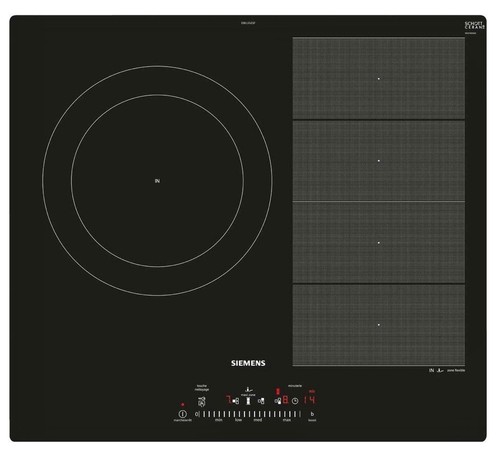Tap the 'zone flexible' label
This screenshot has width=500, height=458.
coord(456,370)
